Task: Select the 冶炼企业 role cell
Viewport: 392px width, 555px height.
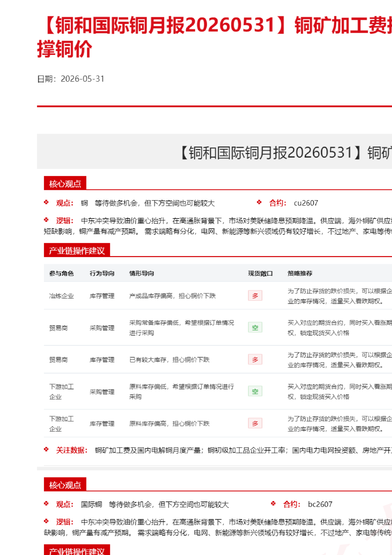Action: point(61,296)
